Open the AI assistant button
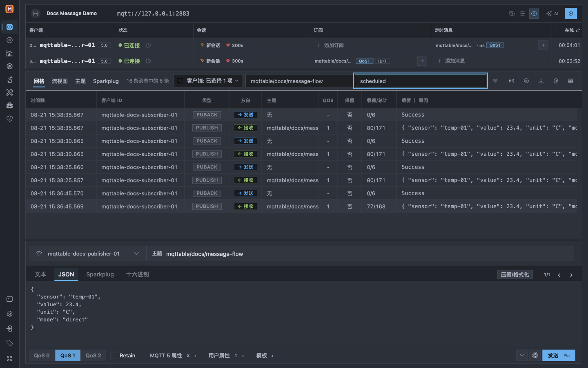 [x=552, y=13]
